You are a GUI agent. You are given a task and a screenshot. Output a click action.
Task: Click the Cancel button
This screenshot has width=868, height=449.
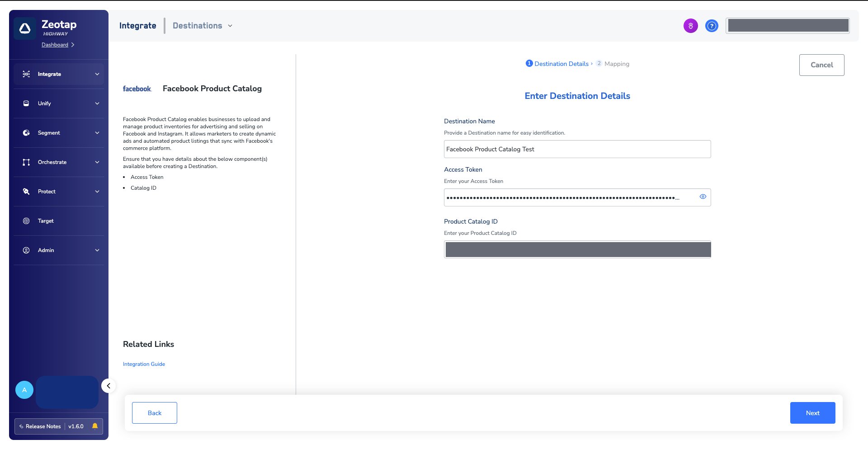point(821,65)
